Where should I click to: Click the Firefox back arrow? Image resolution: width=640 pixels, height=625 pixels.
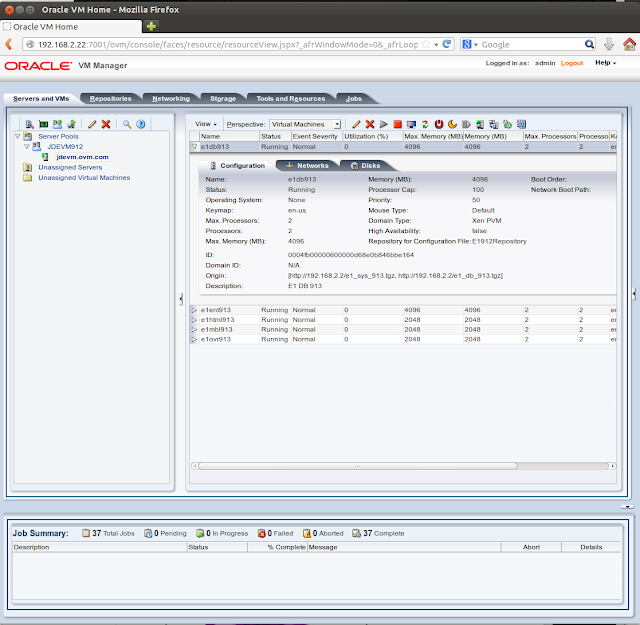pos(9,44)
